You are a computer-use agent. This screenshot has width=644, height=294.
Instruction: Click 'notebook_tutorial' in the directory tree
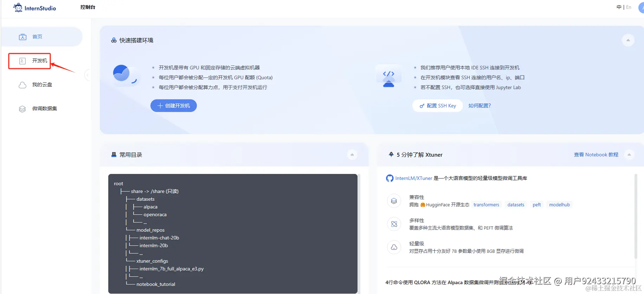156,284
